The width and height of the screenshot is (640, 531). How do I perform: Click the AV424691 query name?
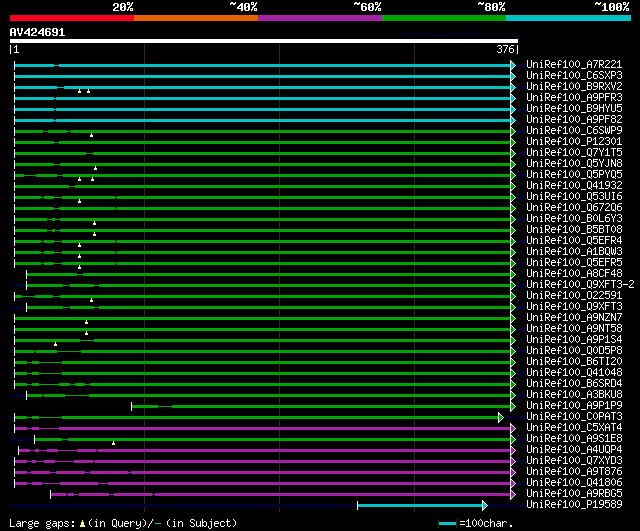[x=37, y=32]
